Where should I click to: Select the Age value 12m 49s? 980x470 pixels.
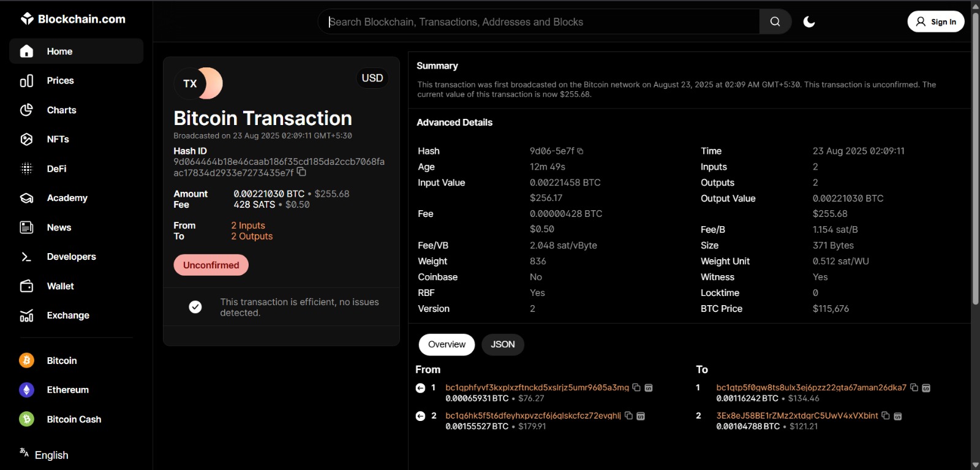[548, 167]
